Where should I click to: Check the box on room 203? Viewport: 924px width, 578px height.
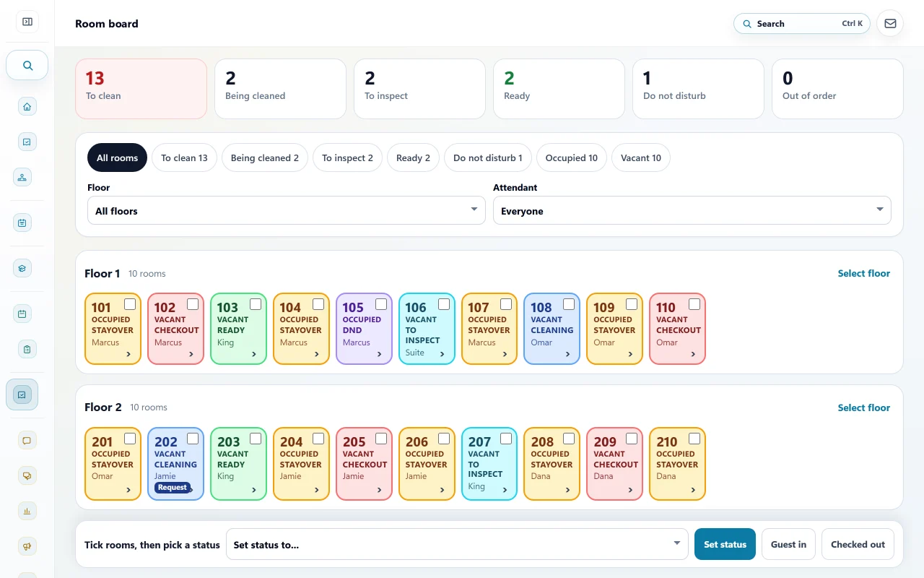[x=256, y=439]
